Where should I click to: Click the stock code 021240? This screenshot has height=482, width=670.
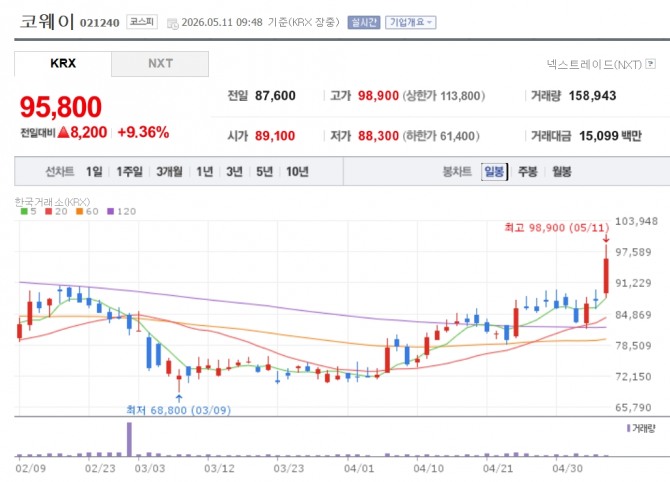(100, 23)
